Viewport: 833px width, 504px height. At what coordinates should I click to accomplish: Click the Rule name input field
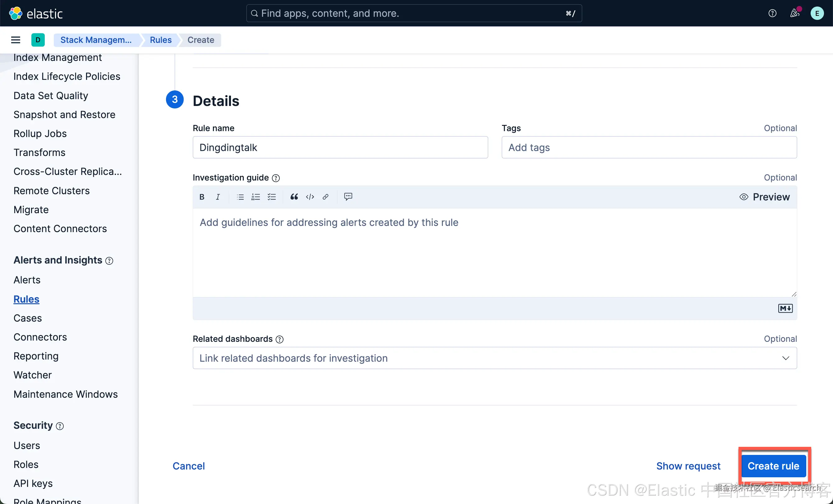pyautogui.click(x=340, y=147)
